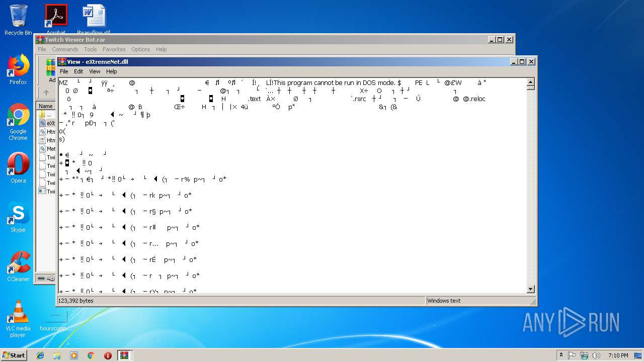Click the volume speaker tray icon

tap(596, 355)
